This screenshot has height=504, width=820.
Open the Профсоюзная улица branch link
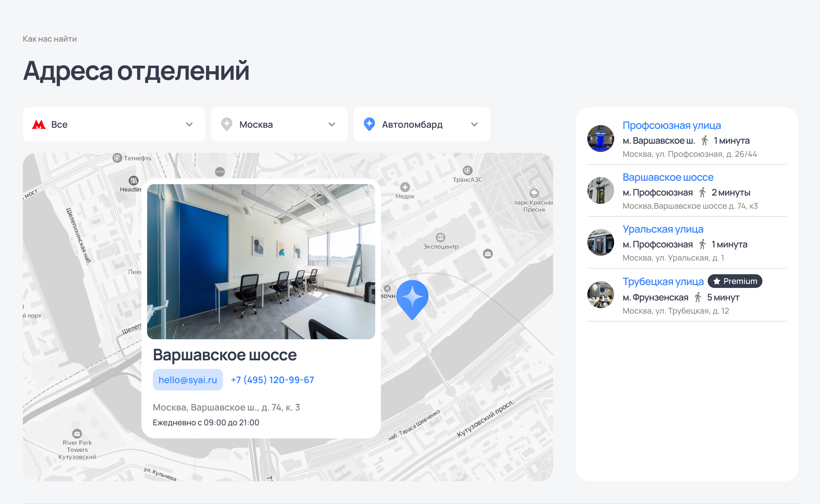tap(672, 125)
